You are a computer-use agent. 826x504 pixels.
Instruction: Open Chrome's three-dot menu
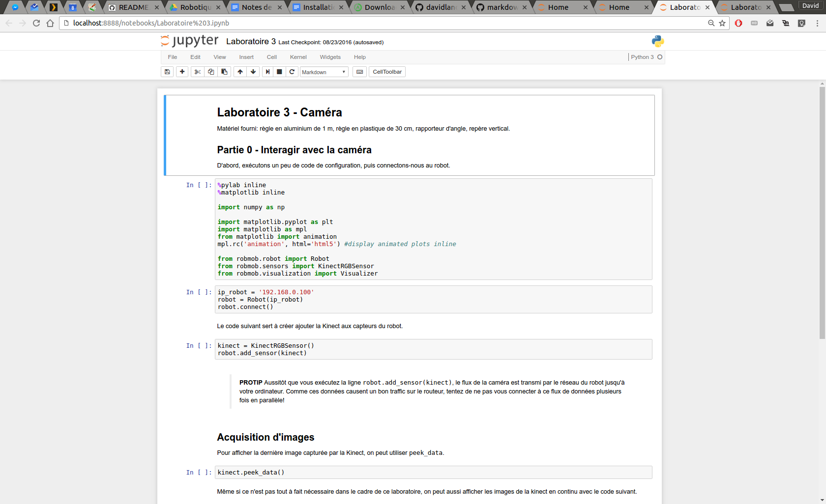(x=817, y=23)
